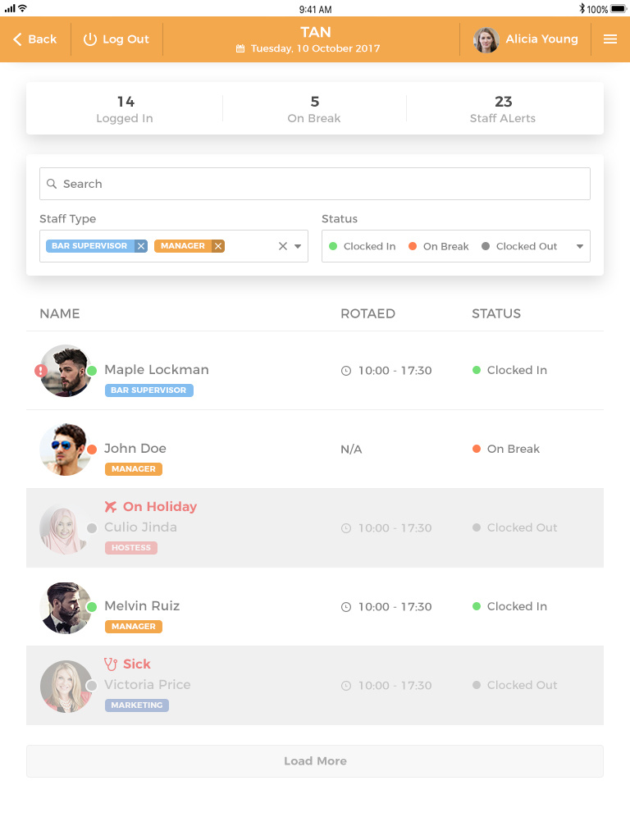Click the calendar icon beside the date
This screenshot has height=840, width=630.
click(240, 49)
